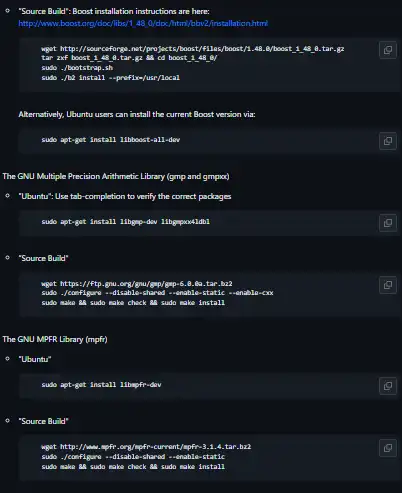
Task: Click the 'sudo ./bootstrap.sh' code line
Action: coord(77,68)
